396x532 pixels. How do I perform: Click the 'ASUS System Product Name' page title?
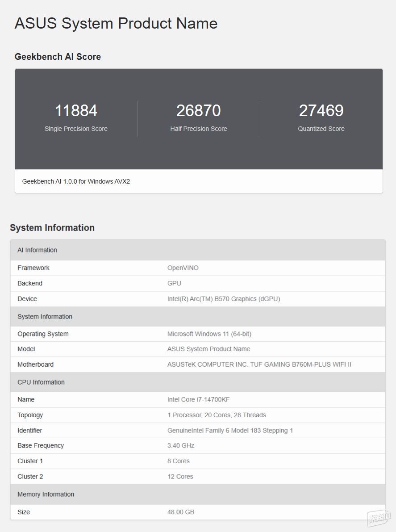(116, 23)
